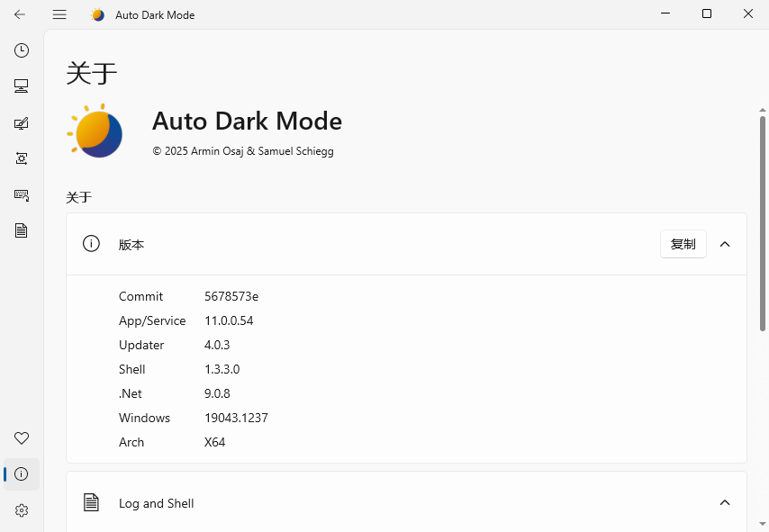This screenshot has height=532, width=769.
Task: Click the Auto Dark Mode heading
Action: pyautogui.click(x=247, y=121)
